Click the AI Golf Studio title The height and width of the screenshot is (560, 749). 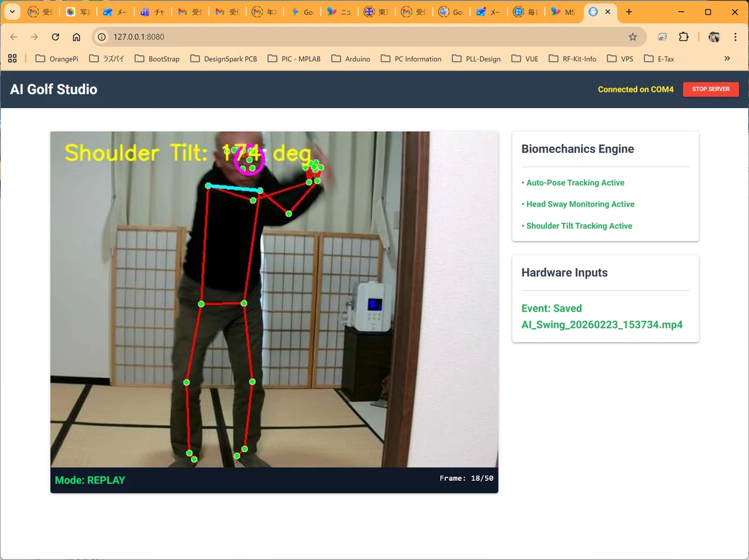[x=54, y=89]
